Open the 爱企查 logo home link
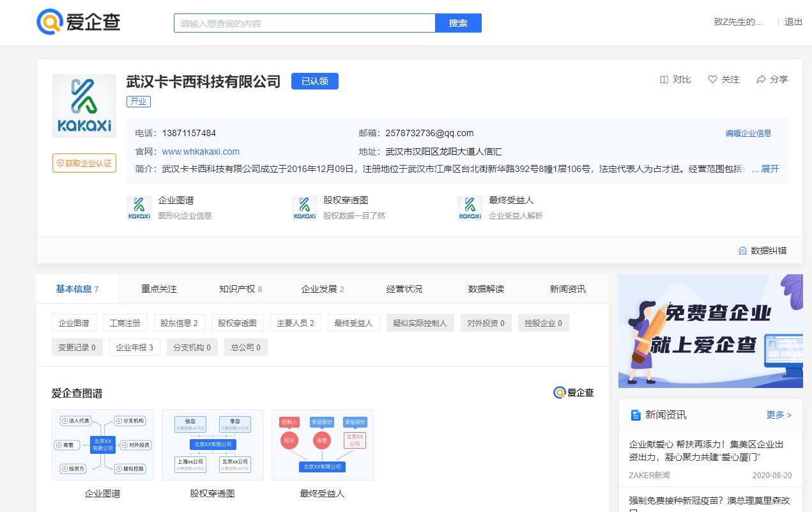The width and height of the screenshot is (812, 512). (x=79, y=22)
